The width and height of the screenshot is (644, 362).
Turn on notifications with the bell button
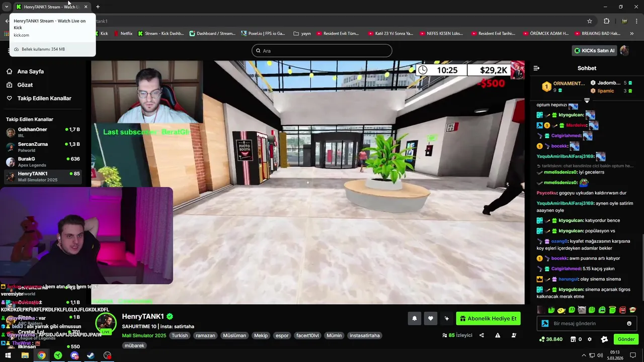[415, 318]
